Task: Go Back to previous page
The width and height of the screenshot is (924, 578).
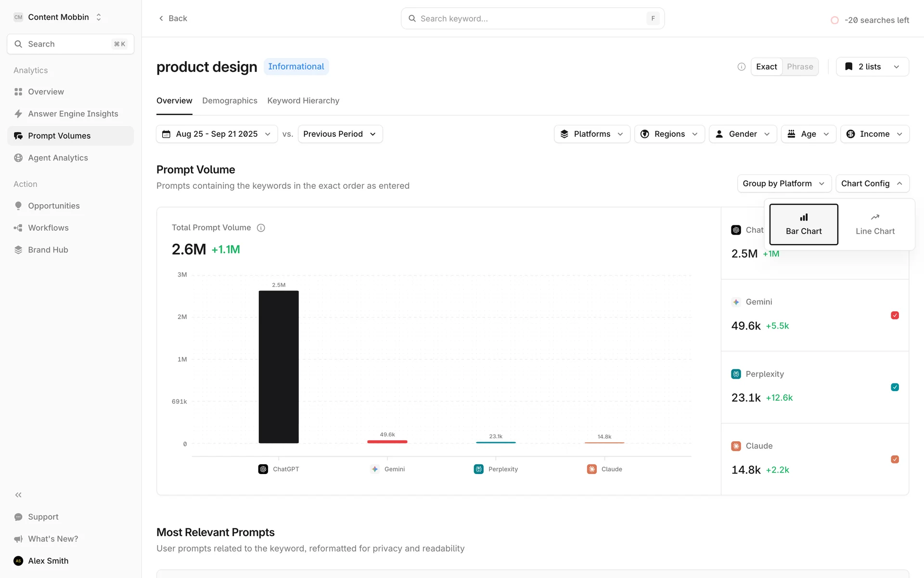Action: (173, 18)
